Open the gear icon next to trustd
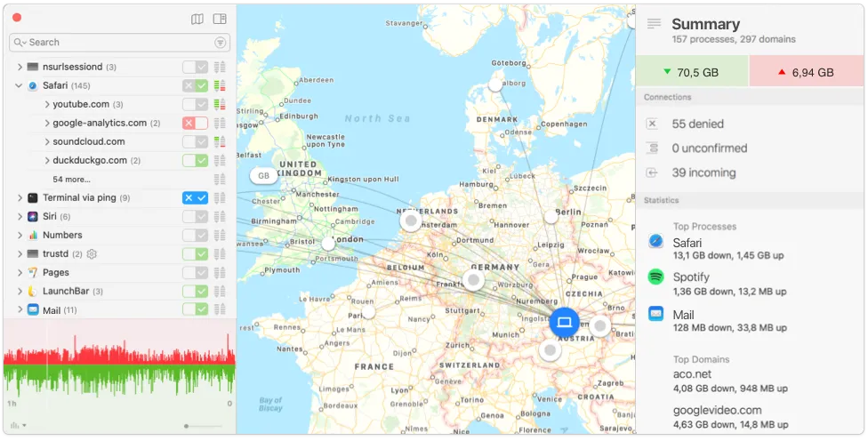 [x=92, y=254]
